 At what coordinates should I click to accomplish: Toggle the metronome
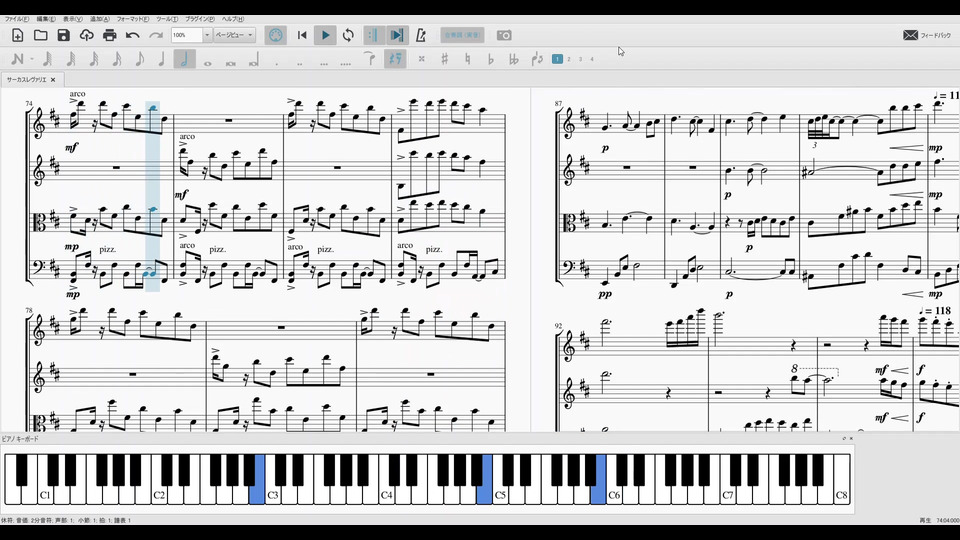[x=421, y=35]
